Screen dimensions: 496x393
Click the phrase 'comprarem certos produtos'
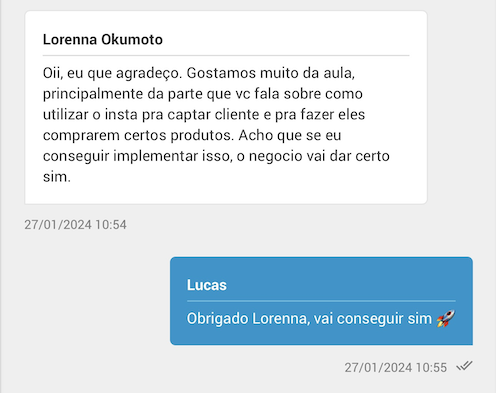pos(139,136)
